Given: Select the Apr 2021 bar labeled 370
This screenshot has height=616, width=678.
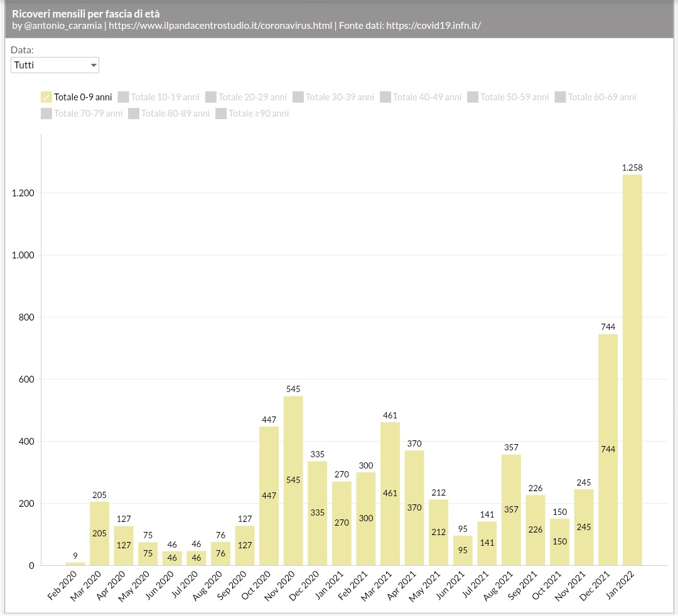Looking at the screenshot, I should coord(414,508).
